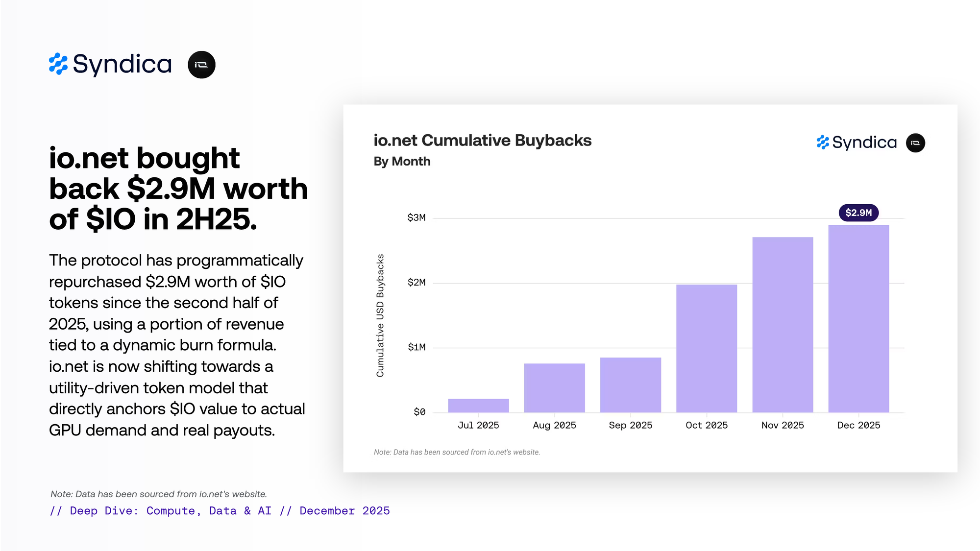Image resolution: width=980 pixels, height=551 pixels.
Task: Click the By Month subtitle
Action: pyautogui.click(x=402, y=162)
